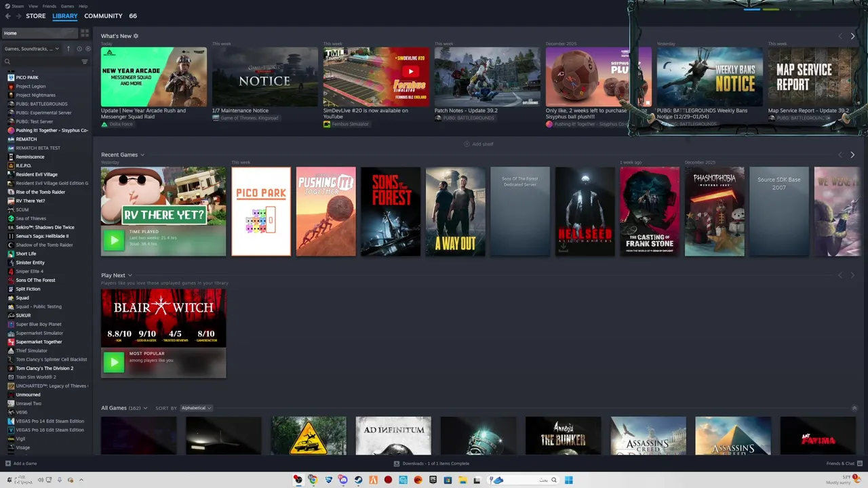This screenshot has height=488, width=868.
Task: Select Split Fiction in the sidebar
Action: [x=28, y=289]
